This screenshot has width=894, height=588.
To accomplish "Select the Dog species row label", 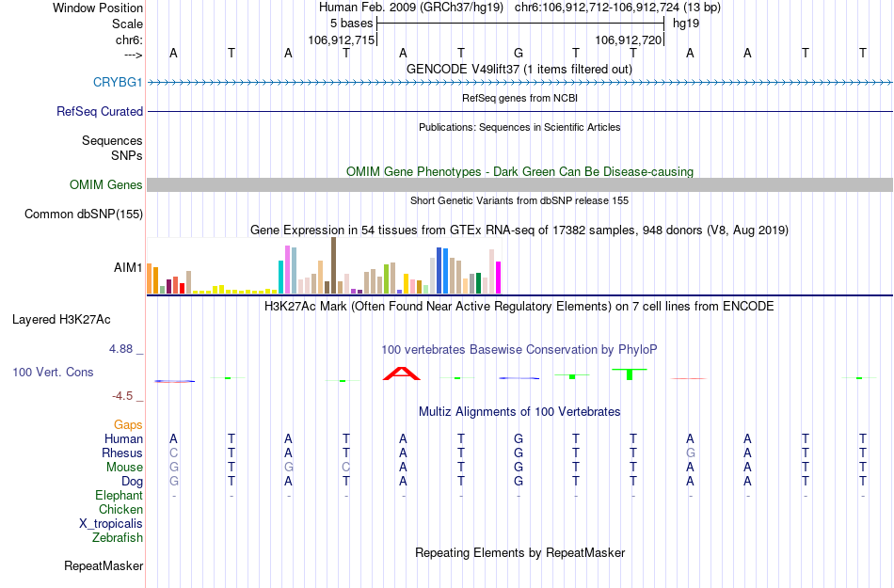I will (x=132, y=482).
